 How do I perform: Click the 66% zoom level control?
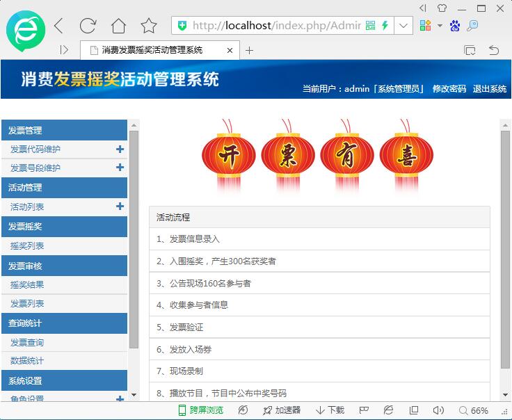click(474, 410)
